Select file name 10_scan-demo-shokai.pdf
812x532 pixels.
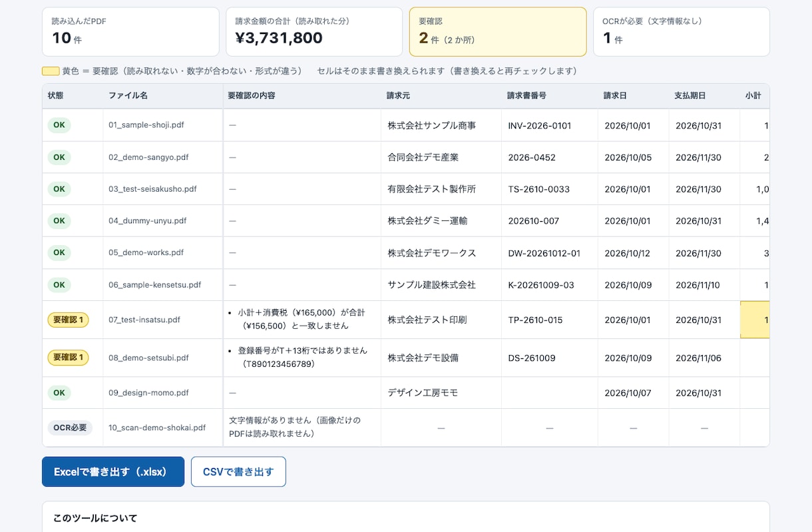(157, 427)
